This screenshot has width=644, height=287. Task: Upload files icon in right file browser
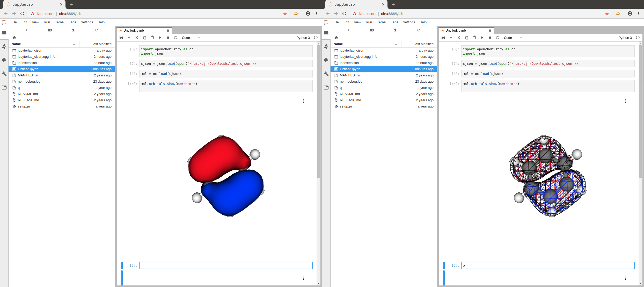395,30
